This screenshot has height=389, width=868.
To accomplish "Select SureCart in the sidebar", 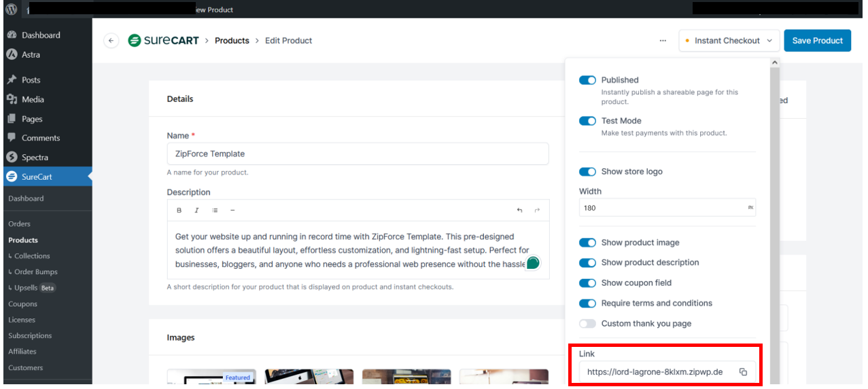I will click(x=46, y=177).
